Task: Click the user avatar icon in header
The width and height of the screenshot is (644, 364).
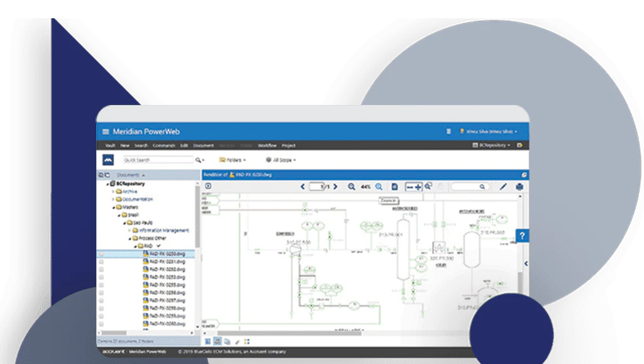Action: coord(462,131)
